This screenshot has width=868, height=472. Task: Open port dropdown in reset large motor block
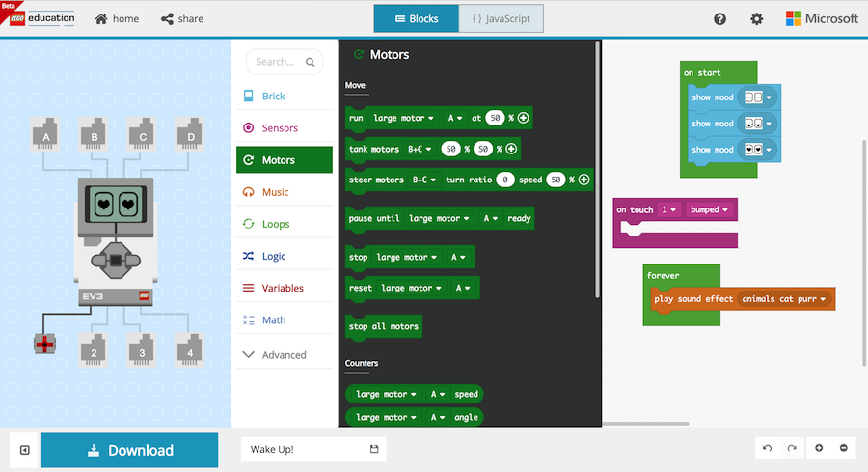point(463,288)
